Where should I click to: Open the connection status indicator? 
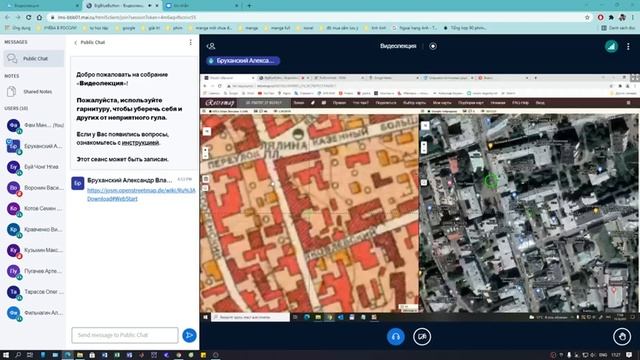[x=611, y=46]
